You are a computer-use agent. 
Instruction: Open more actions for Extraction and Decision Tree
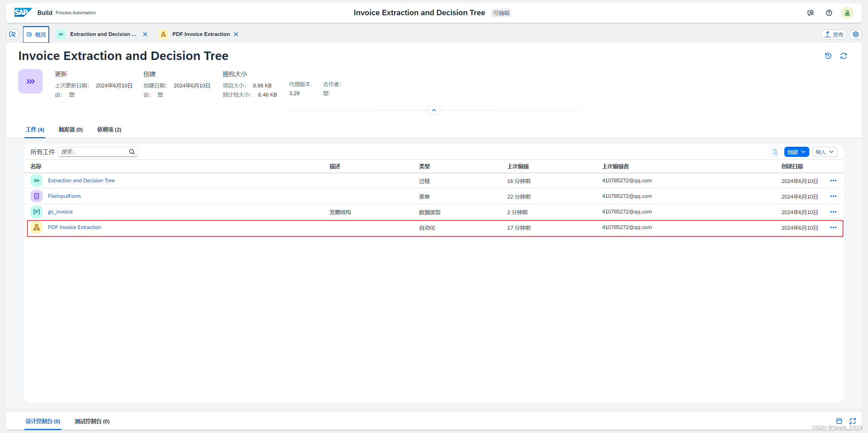[833, 181]
